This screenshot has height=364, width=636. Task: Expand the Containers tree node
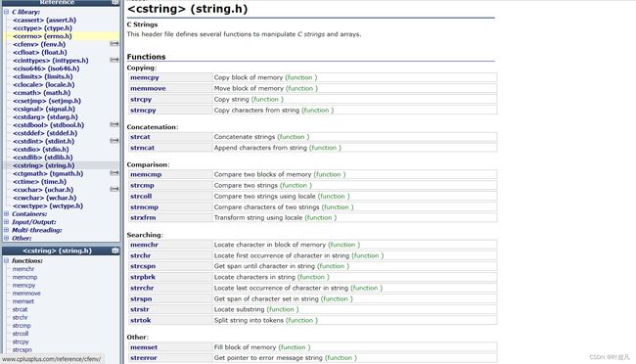coord(7,214)
